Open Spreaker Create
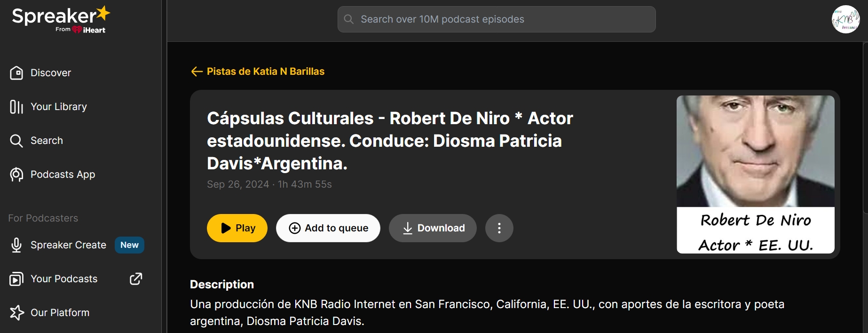868x333 pixels. 68,245
